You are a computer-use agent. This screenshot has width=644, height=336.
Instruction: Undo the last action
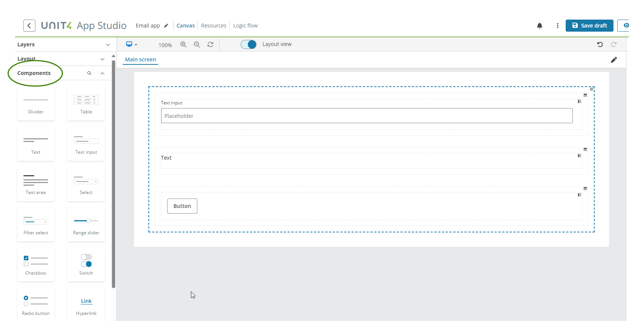coord(600,44)
